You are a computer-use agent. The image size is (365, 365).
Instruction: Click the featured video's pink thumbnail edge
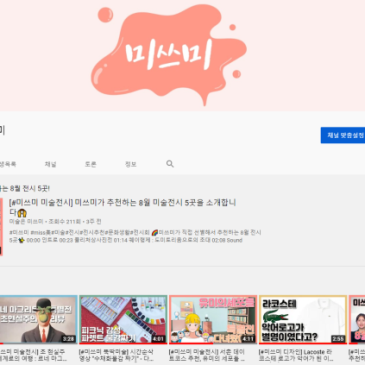(1, 227)
